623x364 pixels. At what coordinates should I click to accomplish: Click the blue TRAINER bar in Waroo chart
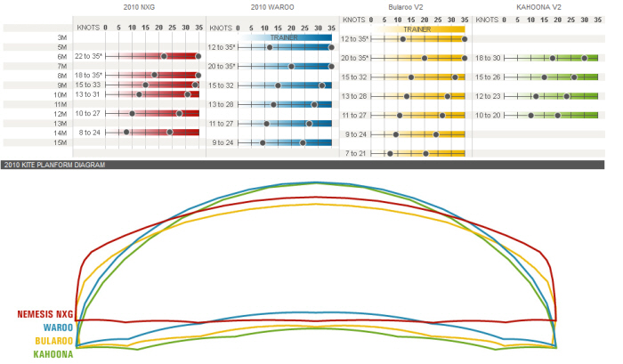tap(285, 37)
